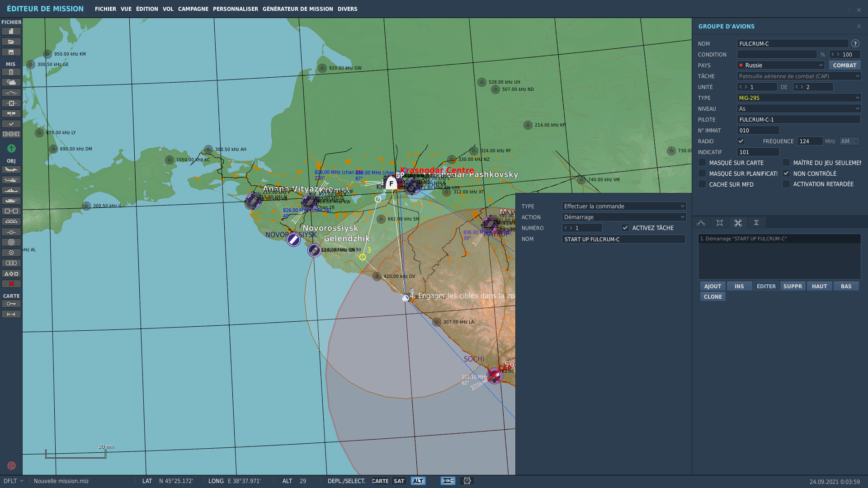
Task: Open the VUE menu
Action: [x=126, y=9]
